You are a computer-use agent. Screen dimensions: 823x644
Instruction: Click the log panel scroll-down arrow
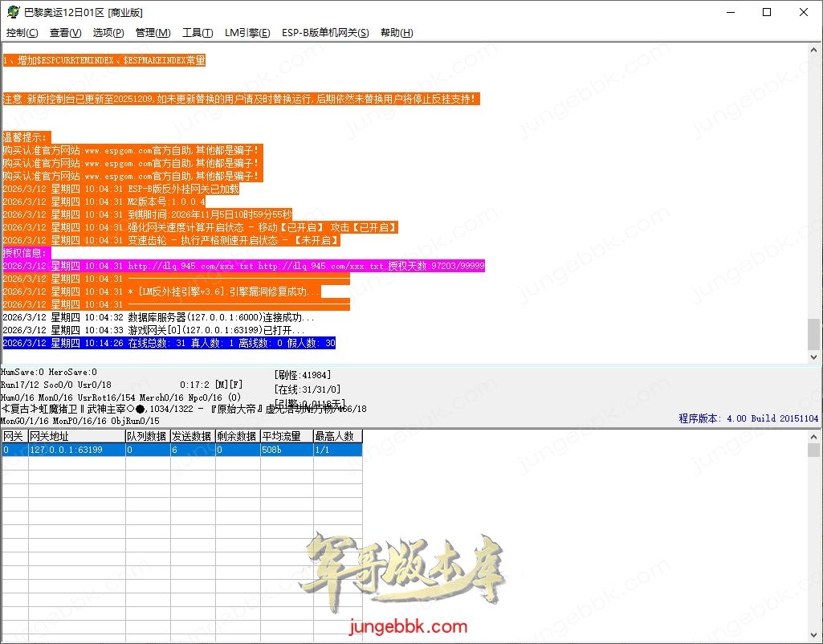[x=814, y=357]
